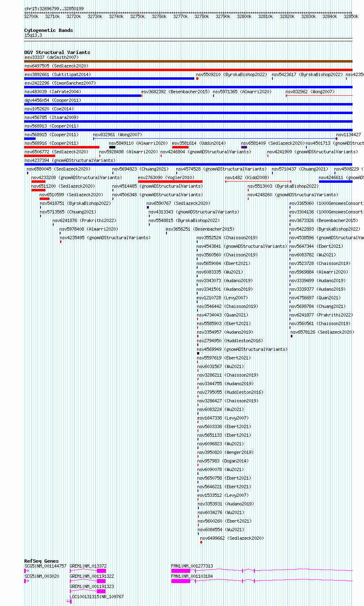
Task: Click nsv6506772 (Sedlazeck2020) label
Action: click(56, 152)
